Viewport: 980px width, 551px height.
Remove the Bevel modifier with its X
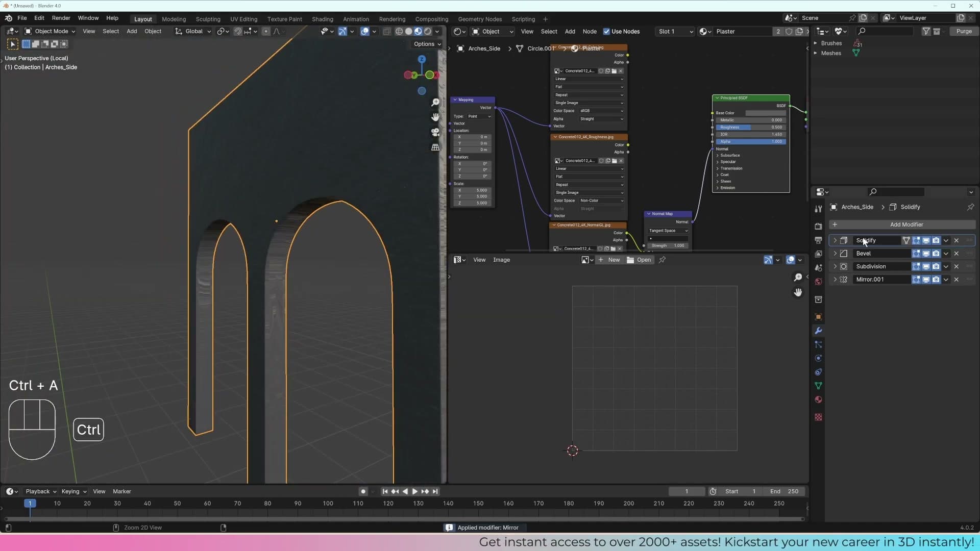[x=957, y=254]
